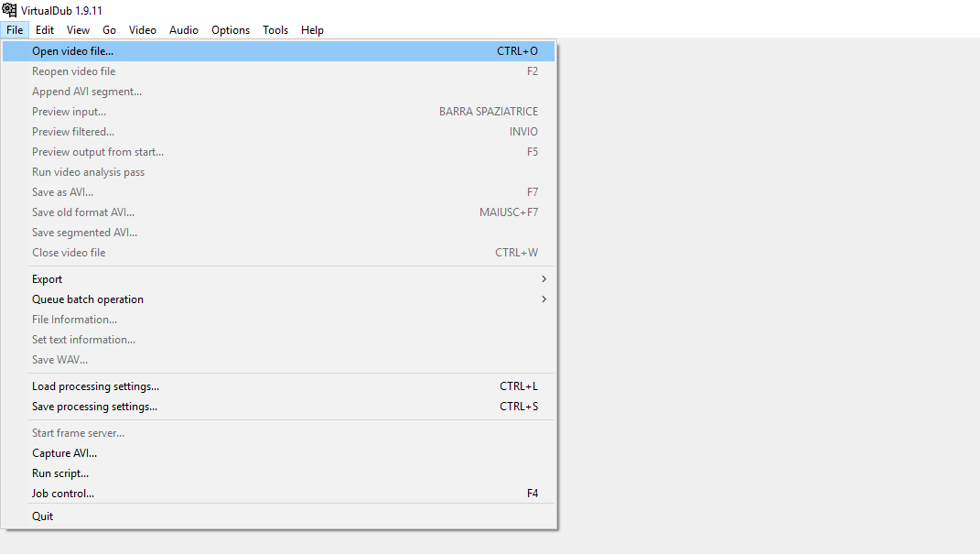Quit VirtualDub from the File menu
980x554 pixels.
[x=279, y=516]
